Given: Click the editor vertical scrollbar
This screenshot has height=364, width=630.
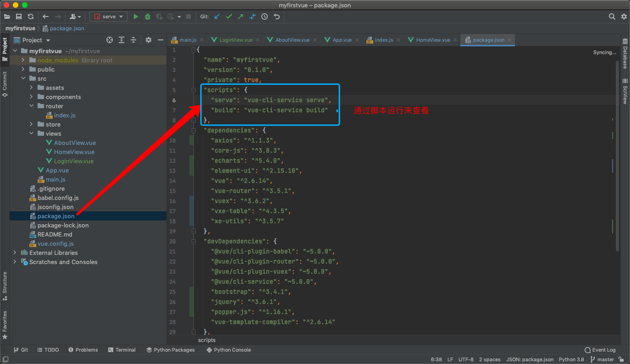Looking at the screenshot, I should [x=617, y=156].
